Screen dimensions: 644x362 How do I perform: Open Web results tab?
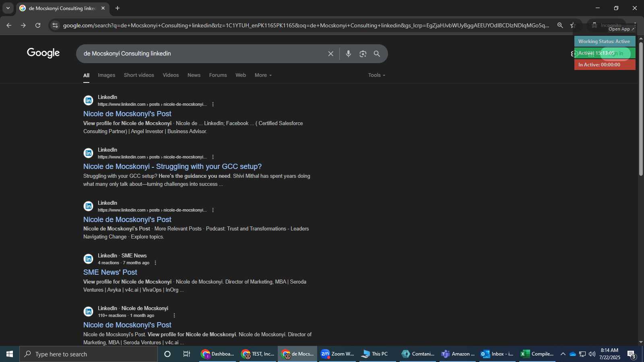click(x=241, y=75)
